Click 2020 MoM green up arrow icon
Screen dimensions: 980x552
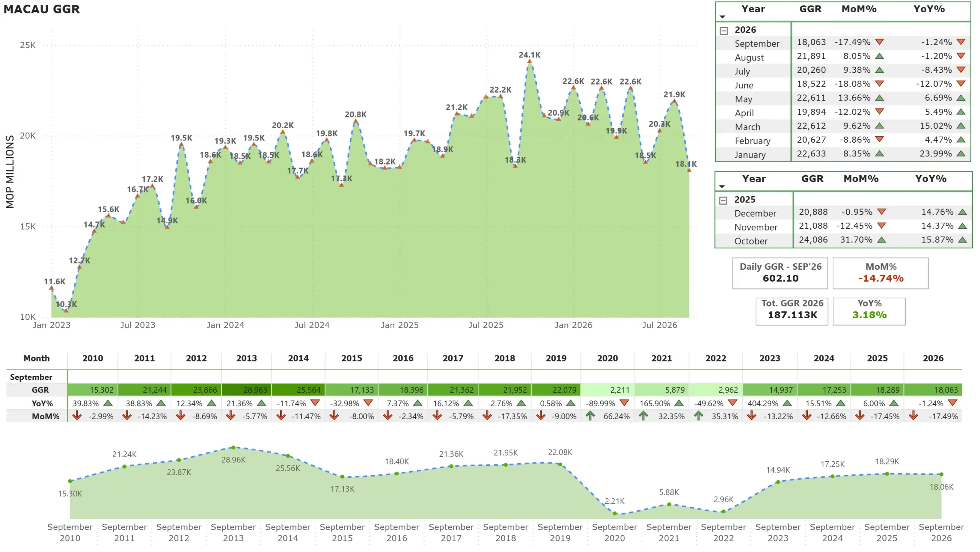(590, 415)
